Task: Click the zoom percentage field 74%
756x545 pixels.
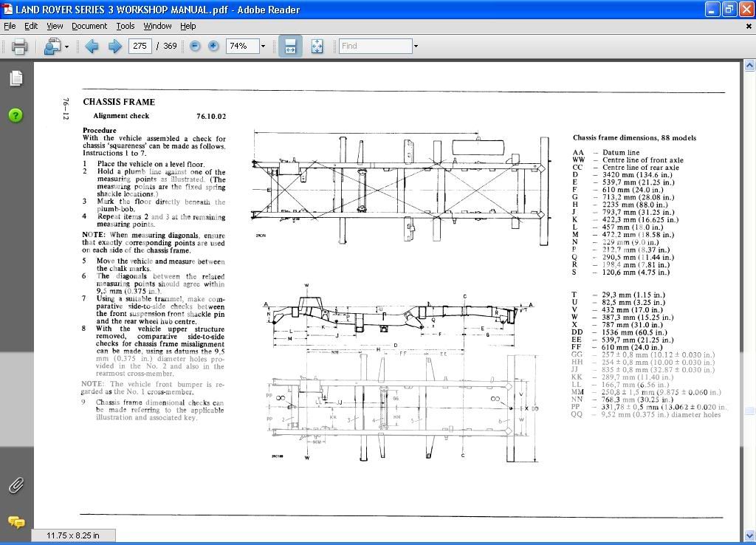Action: [x=242, y=46]
